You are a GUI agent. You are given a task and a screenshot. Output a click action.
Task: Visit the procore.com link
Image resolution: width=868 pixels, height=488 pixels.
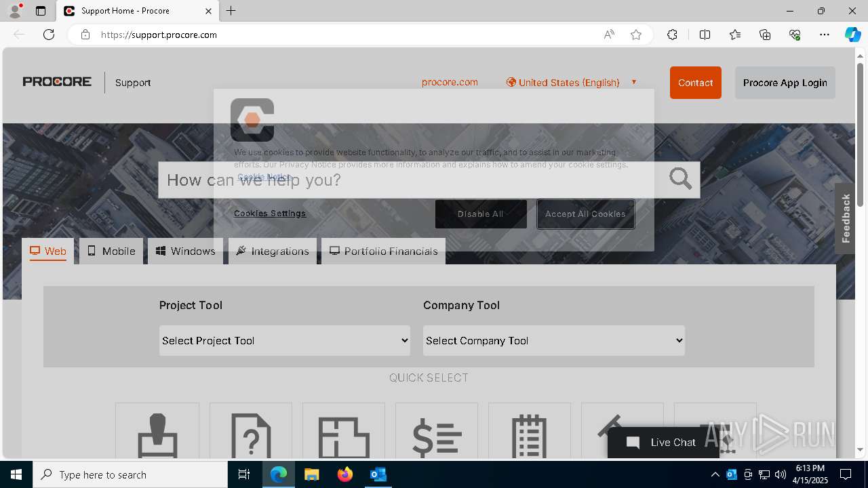click(x=450, y=82)
